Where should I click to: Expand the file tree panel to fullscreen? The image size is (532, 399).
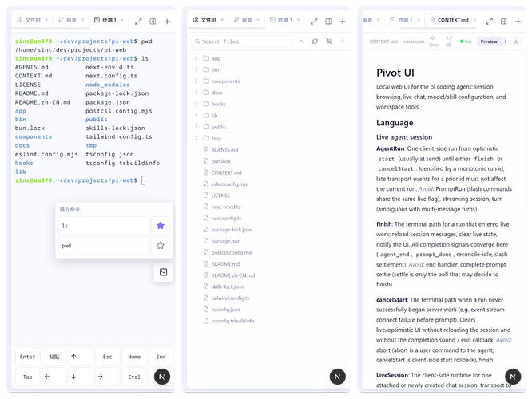click(314, 22)
